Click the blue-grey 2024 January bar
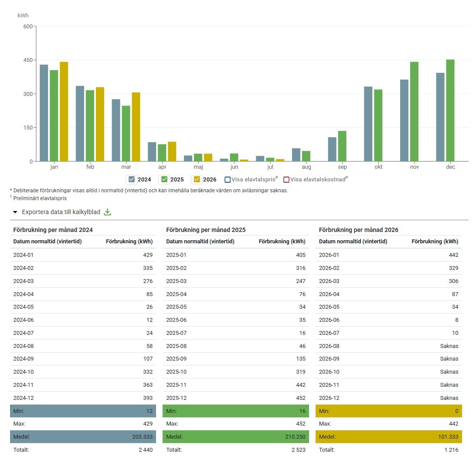This screenshot has width=476, height=467. (44, 113)
